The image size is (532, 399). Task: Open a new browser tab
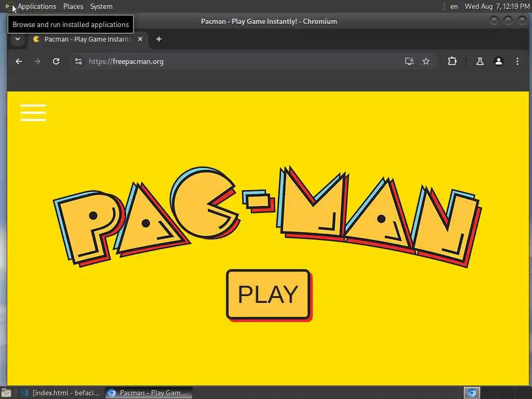pyautogui.click(x=158, y=39)
